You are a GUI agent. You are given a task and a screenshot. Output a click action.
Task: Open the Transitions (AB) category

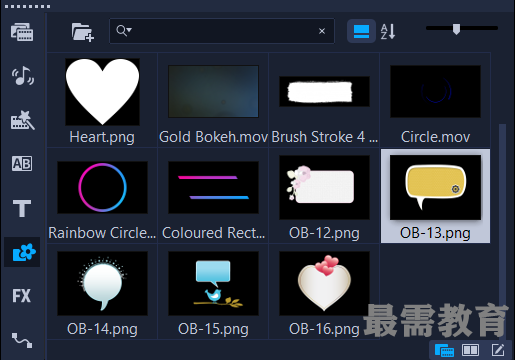click(22, 164)
